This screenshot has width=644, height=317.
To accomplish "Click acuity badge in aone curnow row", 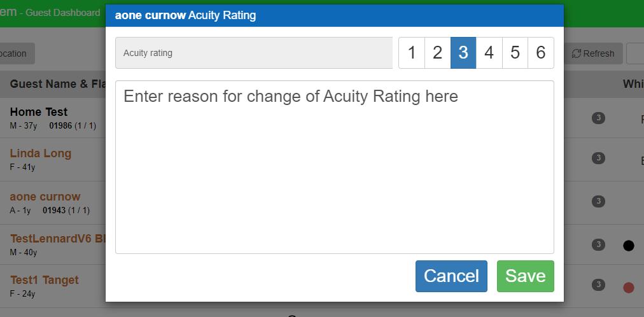I will click(598, 201).
